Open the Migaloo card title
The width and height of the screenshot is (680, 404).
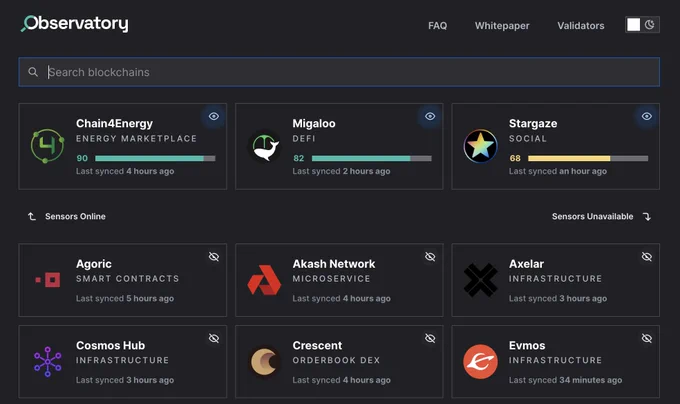[x=314, y=124]
